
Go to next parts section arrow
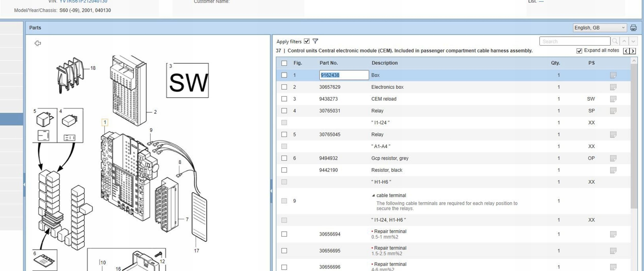[x=633, y=51]
